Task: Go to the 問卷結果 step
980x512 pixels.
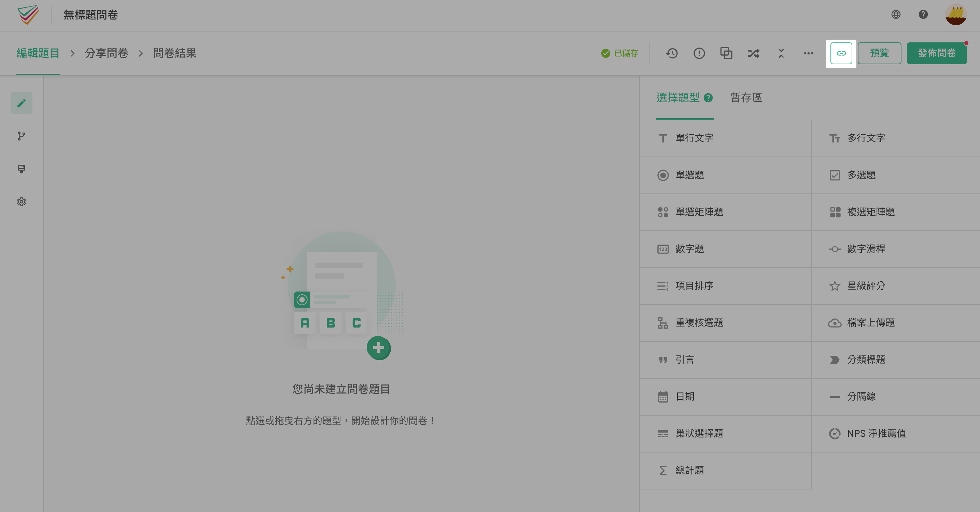Action: (174, 53)
